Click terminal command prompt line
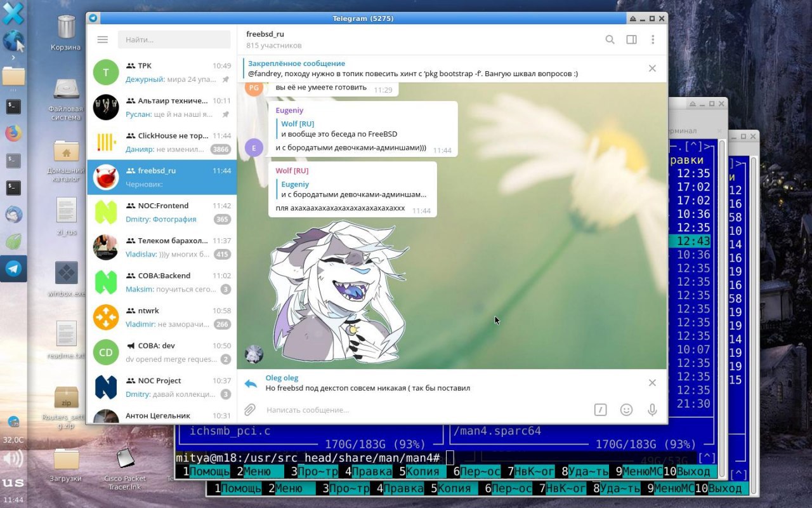This screenshot has width=812, height=508. click(444, 458)
